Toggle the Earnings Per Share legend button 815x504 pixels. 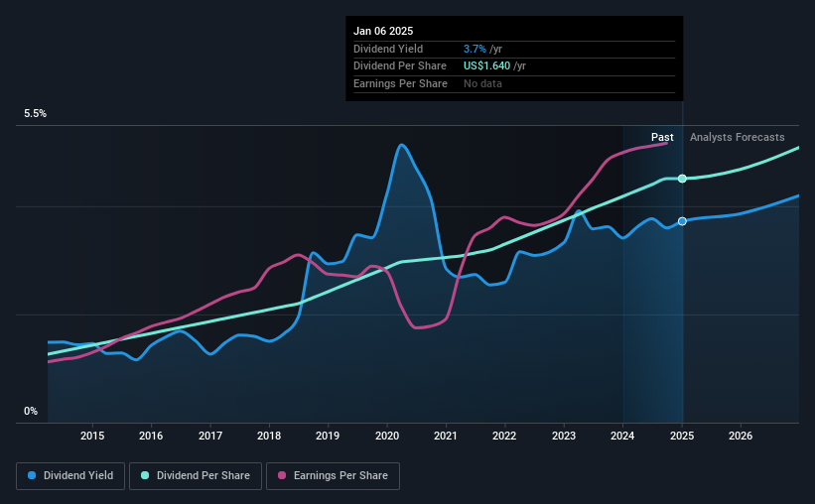[333, 476]
